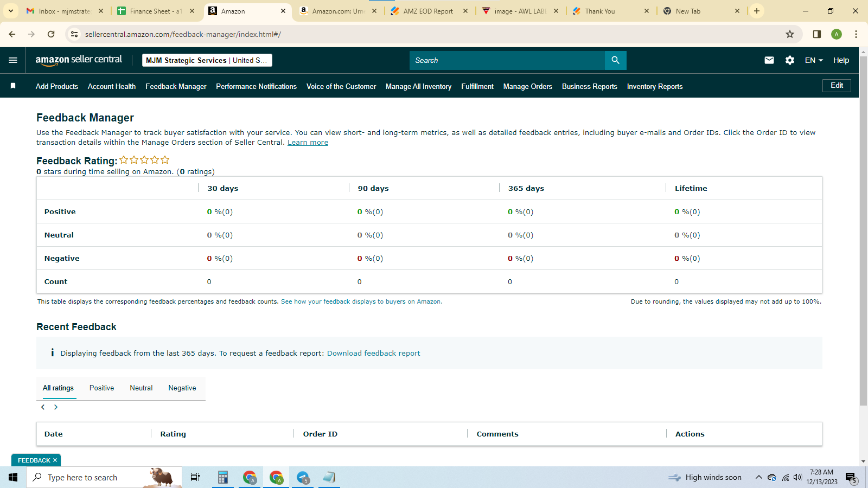Viewport: 868px width, 488px height.
Task: Switch to the Finance Sheet tab
Action: (x=156, y=11)
